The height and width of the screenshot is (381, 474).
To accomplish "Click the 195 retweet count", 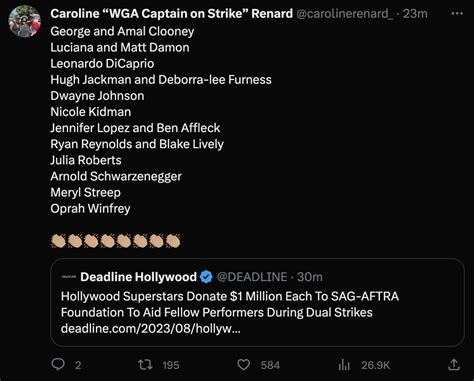I will click(x=171, y=365).
